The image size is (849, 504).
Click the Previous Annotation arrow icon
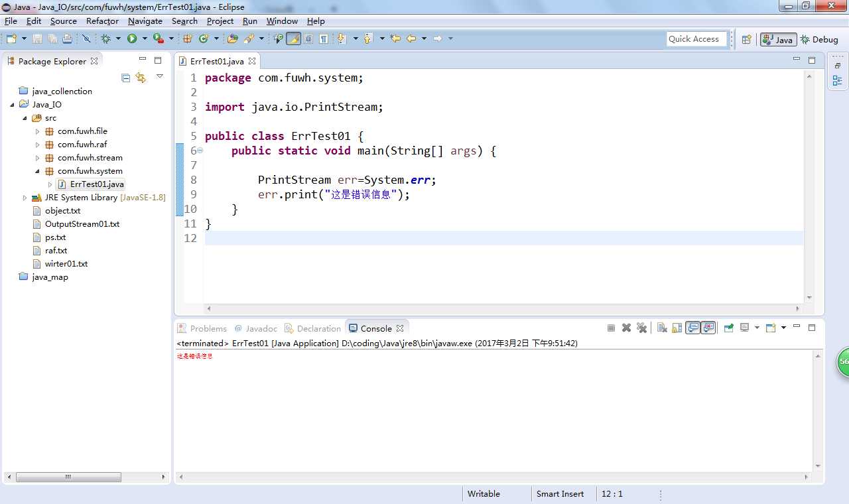tap(368, 38)
